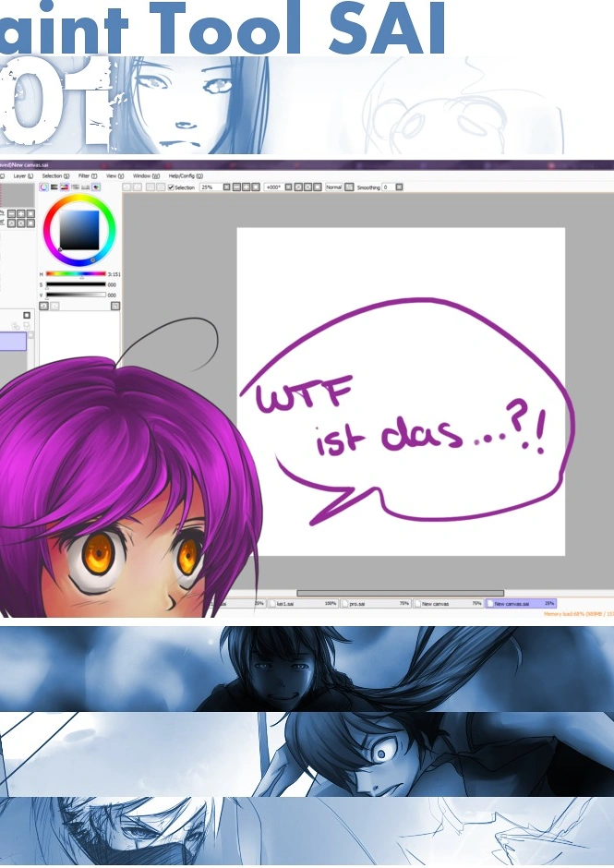Viewport: 614px width, 868px height.
Task: Click the Memory load status text
Action: point(579,614)
